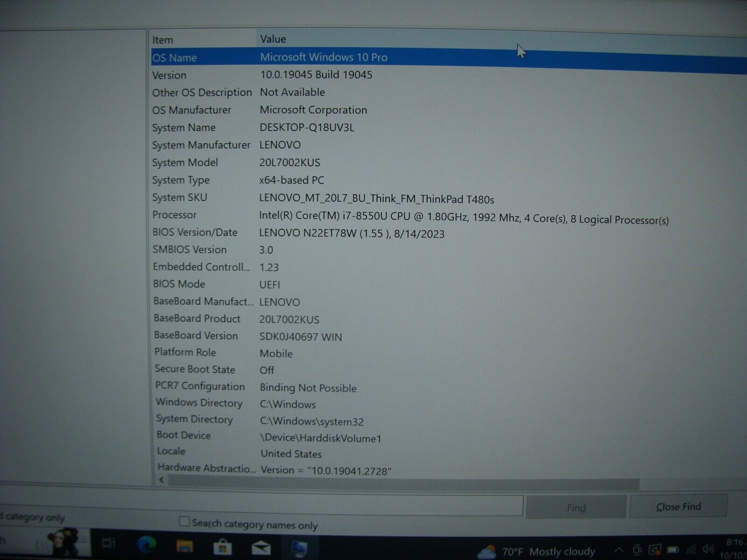747x560 pixels.
Task: Click the Microsoft Windows 10 Pro value
Action: coord(324,57)
